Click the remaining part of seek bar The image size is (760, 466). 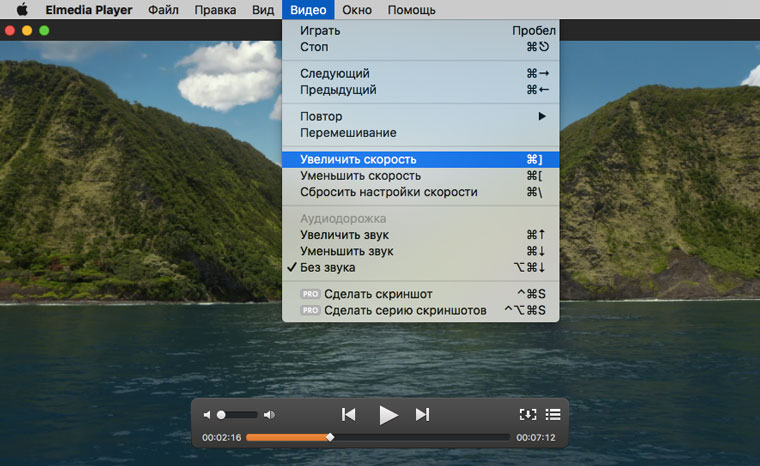click(422, 437)
